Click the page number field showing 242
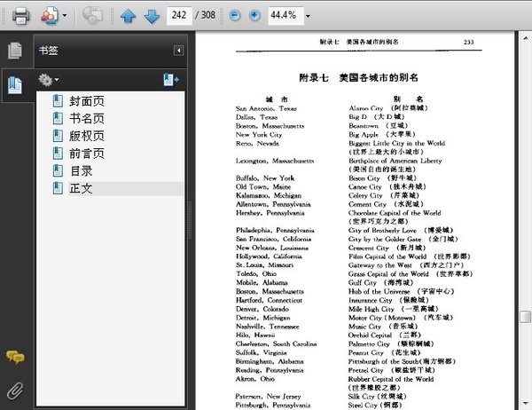Viewport: 532px width, 410px height. click(x=179, y=15)
